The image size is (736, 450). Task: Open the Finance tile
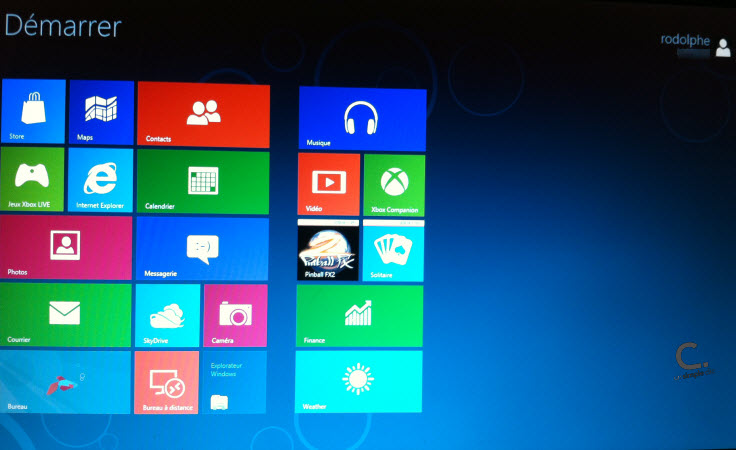click(360, 316)
